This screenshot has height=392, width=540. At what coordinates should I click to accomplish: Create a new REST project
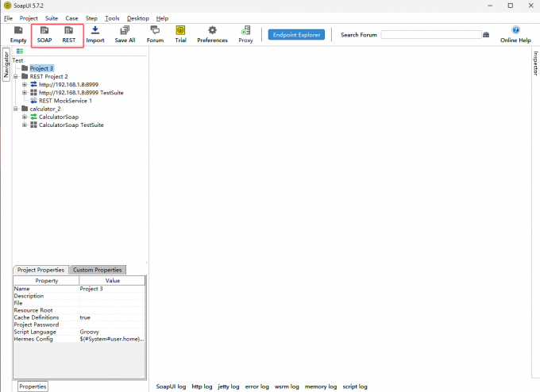pos(69,35)
